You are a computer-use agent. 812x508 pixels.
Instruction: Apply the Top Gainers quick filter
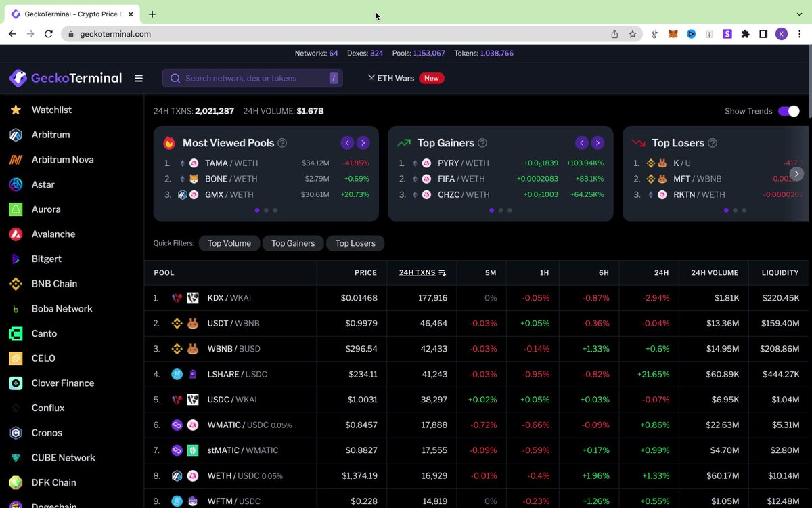[293, 243]
